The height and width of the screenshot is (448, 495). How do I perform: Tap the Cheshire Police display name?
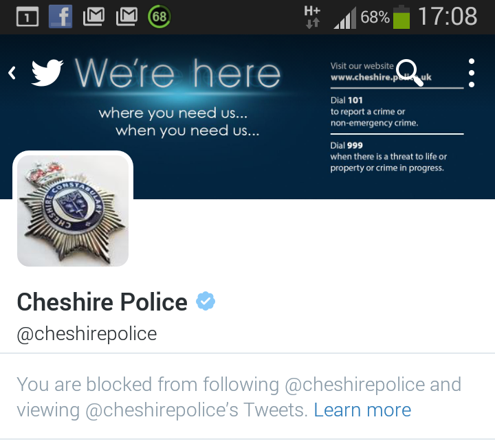[x=102, y=302]
